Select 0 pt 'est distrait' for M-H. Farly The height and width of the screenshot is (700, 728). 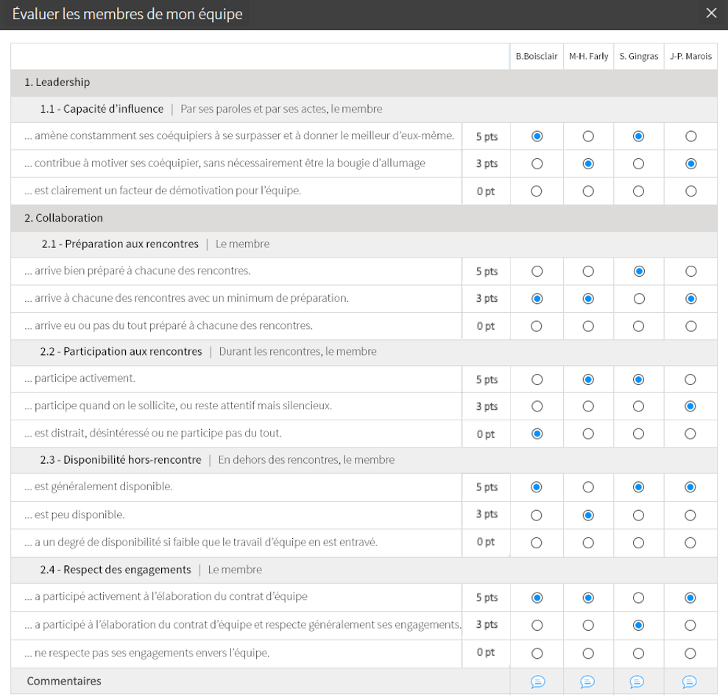pos(588,434)
